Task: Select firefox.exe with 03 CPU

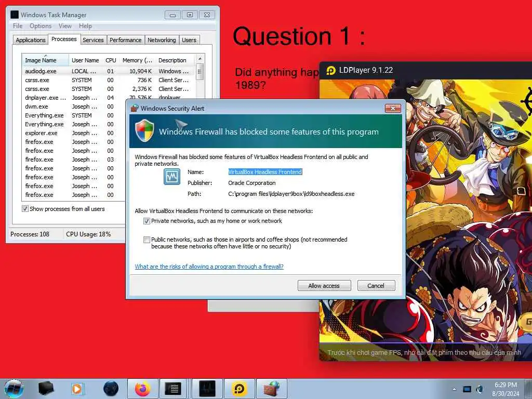Action: point(74,159)
